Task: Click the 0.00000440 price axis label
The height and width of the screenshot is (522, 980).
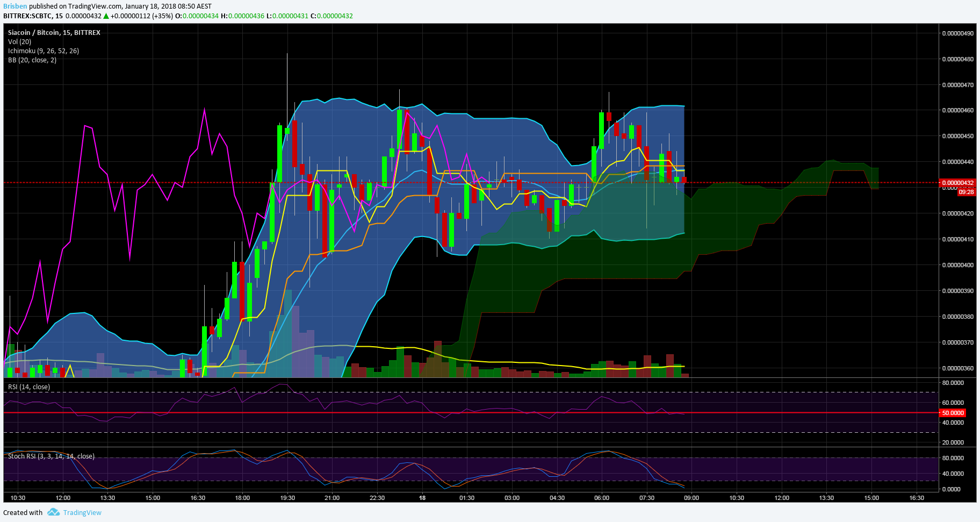Action: [958, 162]
